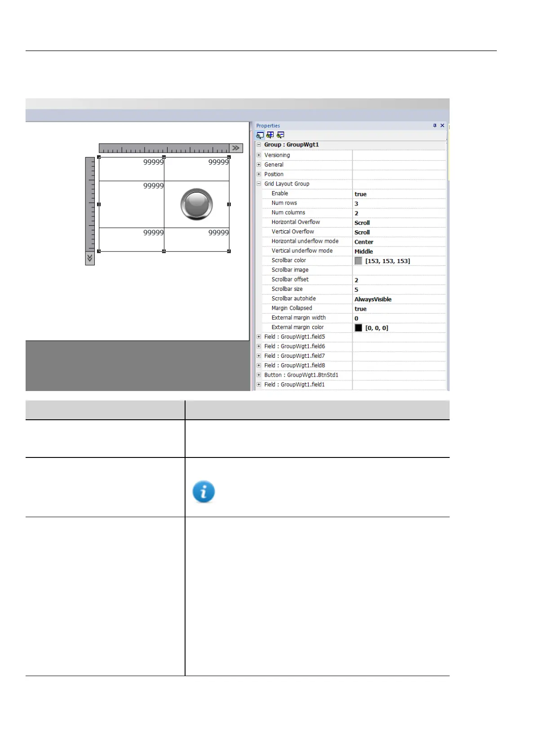Click the Properties panel title

click(x=268, y=126)
